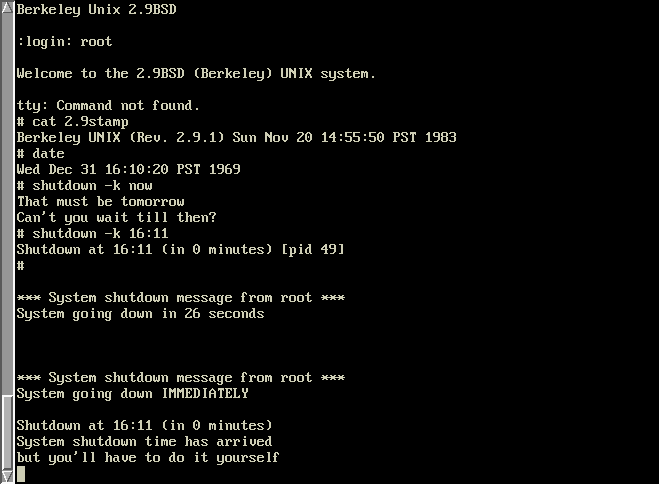Click the terminal cursor block
This screenshot has width=659, height=484.
[x=21, y=475]
